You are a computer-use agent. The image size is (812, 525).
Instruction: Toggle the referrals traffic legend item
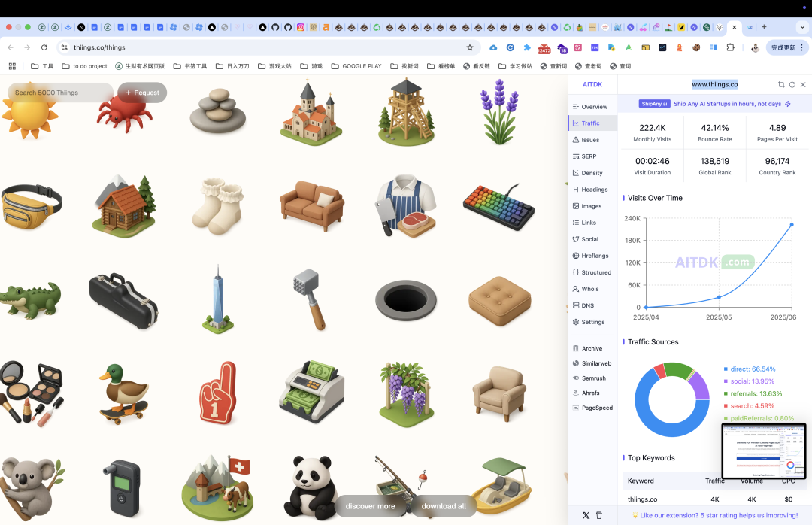753,393
